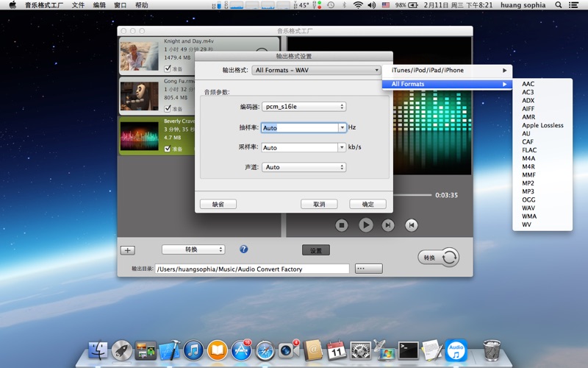
Task: Expand the Hz sample rate combo box
Action: pyautogui.click(x=342, y=127)
